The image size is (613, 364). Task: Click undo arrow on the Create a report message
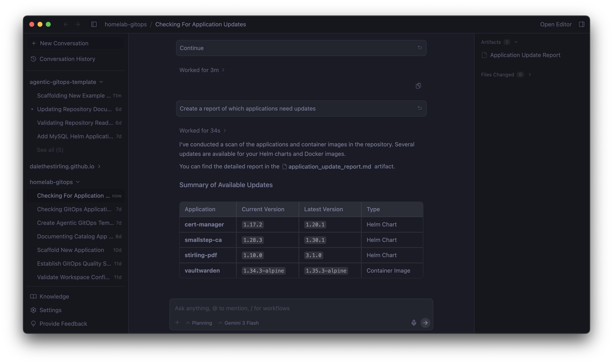point(419,108)
